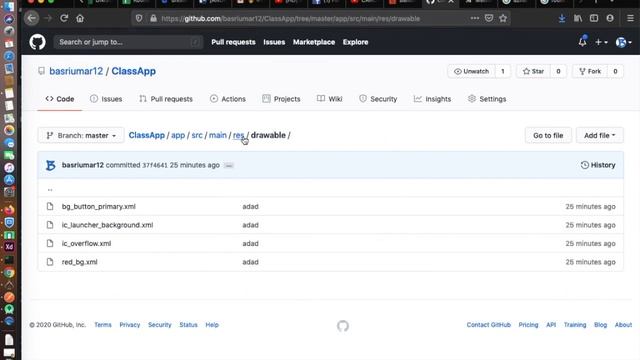Open footer Privacy link
The image size is (640, 360).
(x=130, y=325)
